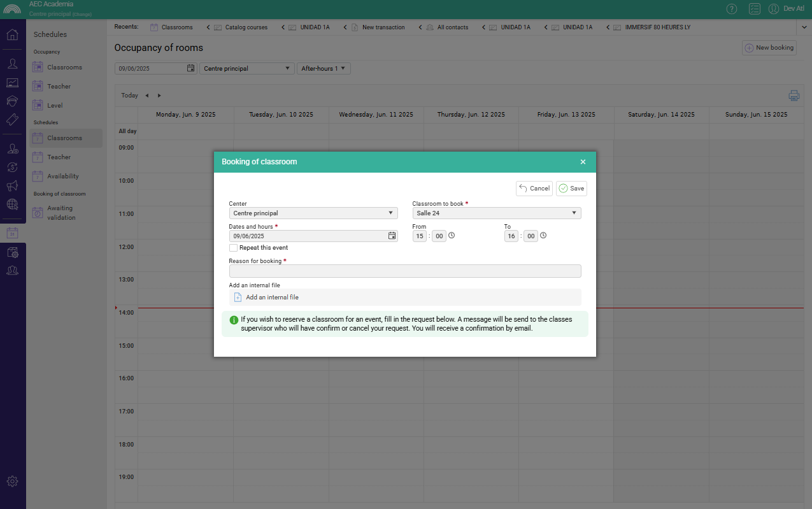The image size is (812, 509).
Task: Click the home icon in left sidebar
Action: click(x=12, y=34)
